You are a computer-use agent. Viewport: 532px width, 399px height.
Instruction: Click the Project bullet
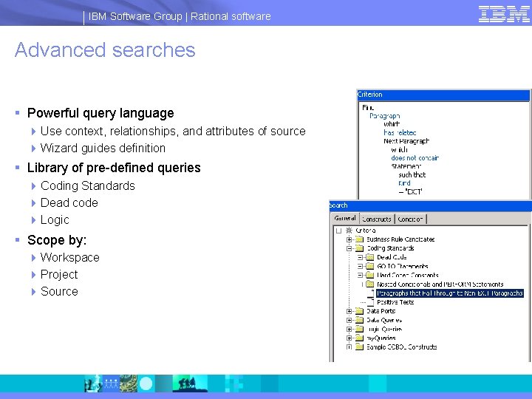click(x=59, y=274)
